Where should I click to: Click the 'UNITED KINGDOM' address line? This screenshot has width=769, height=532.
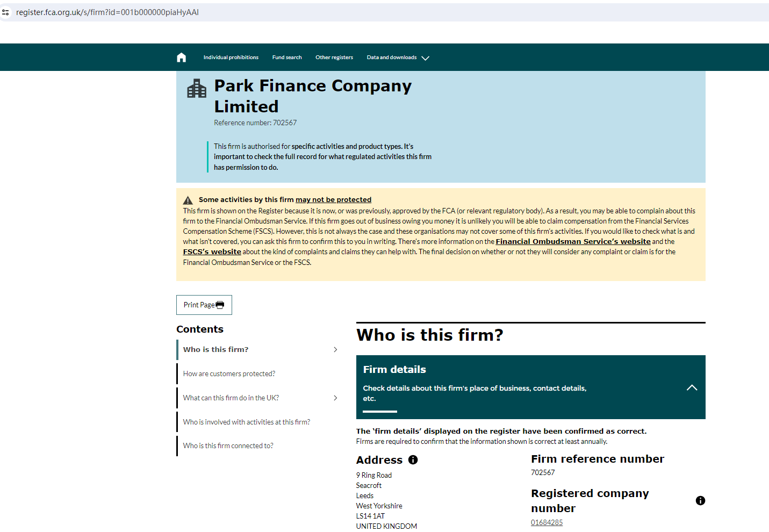click(x=386, y=527)
